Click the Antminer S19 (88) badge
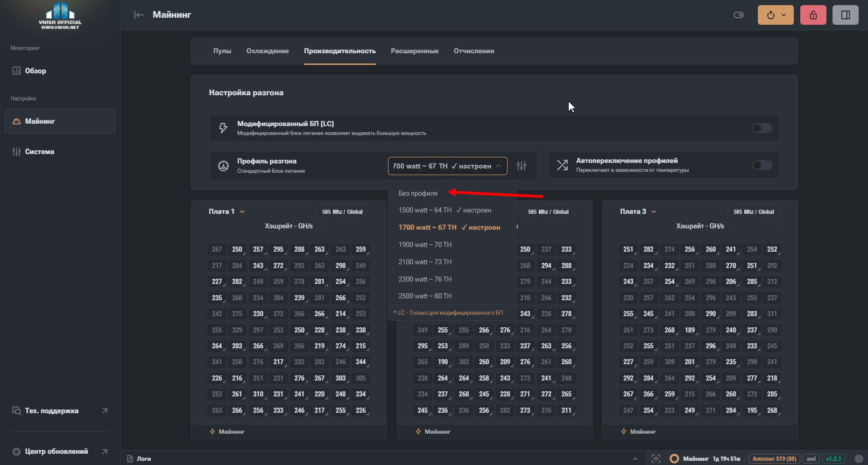Image resolution: width=868 pixels, height=465 pixels. 774,459
